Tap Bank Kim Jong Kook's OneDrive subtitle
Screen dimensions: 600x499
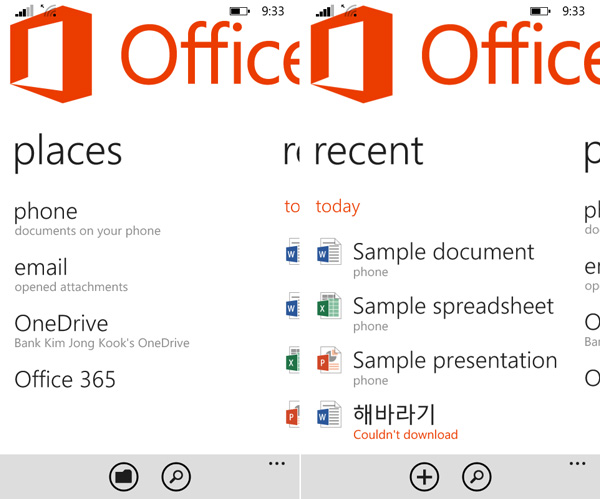click(x=102, y=343)
